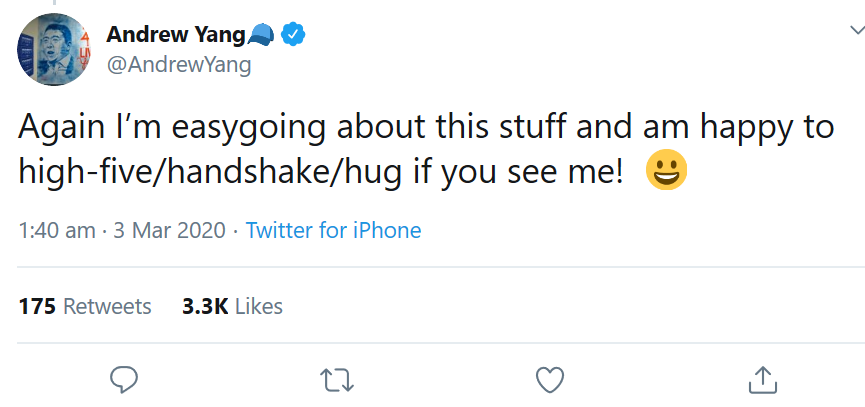Click the blue cap emoji beside name

[x=261, y=36]
